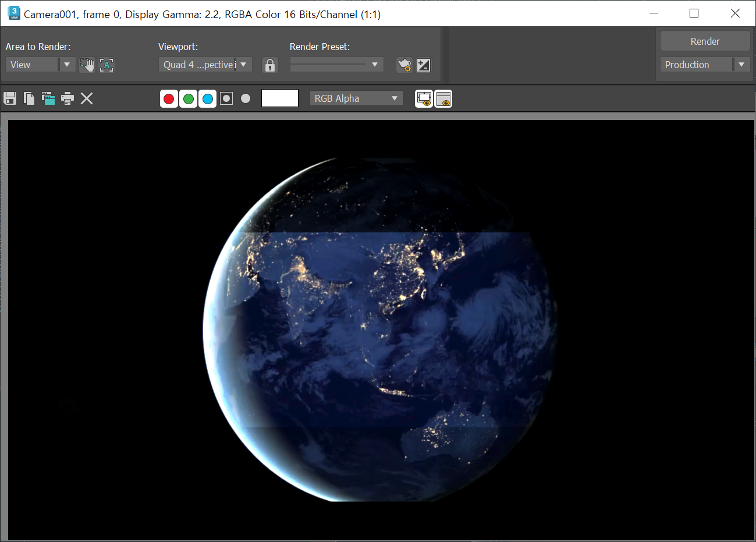Image resolution: width=756 pixels, height=542 pixels.
Task: Clone the rendered frame window
Action: [x=48, y=98]
